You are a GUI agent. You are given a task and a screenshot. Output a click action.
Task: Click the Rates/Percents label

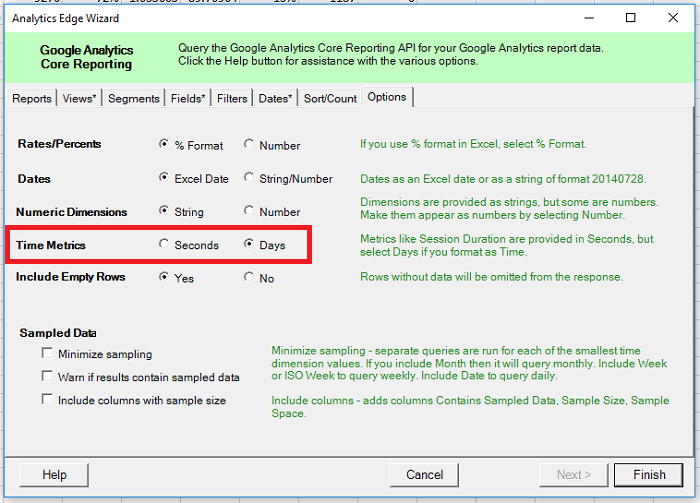point(59,144)
